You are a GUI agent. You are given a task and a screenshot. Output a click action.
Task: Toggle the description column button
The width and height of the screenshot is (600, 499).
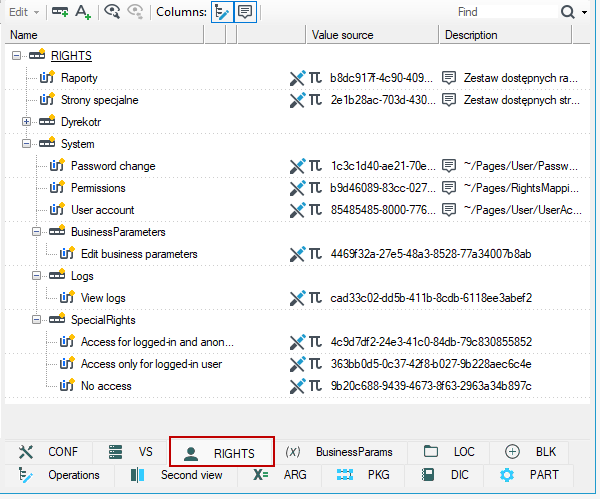tap(245, 12)
